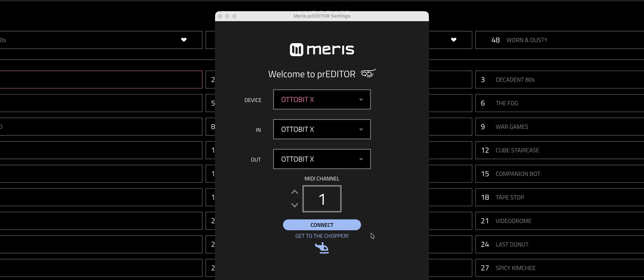Pick preset 12 CUBE STAIRCASE
644x280 pixels.
coord(560,150)
